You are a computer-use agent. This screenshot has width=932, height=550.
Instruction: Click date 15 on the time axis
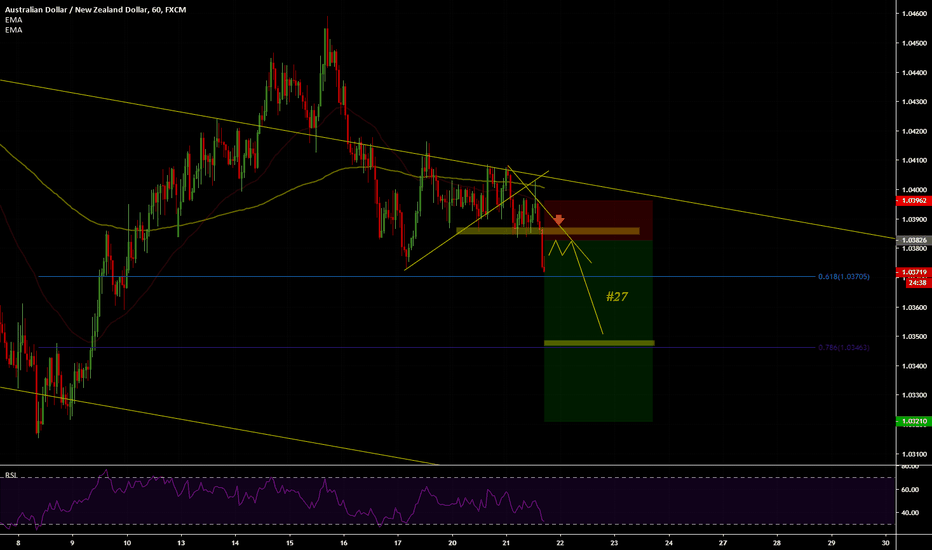point(289,541)
